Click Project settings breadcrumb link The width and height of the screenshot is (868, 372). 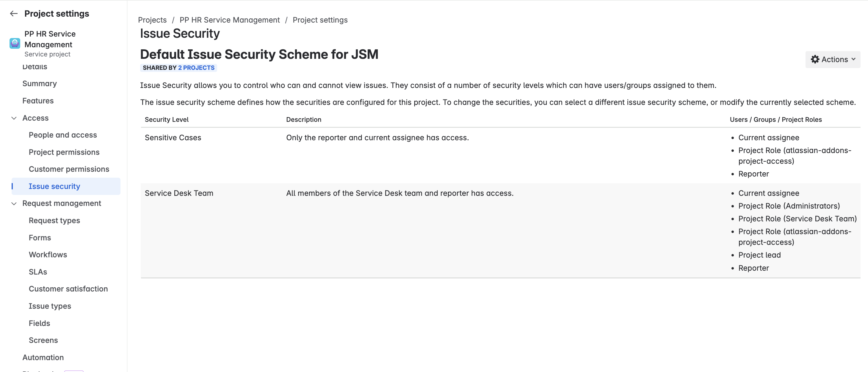320,20
